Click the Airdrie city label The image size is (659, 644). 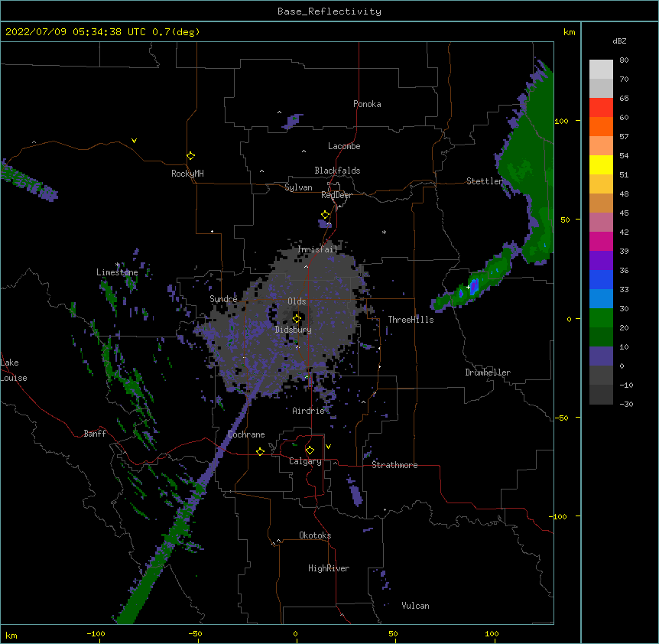(308, 411)
